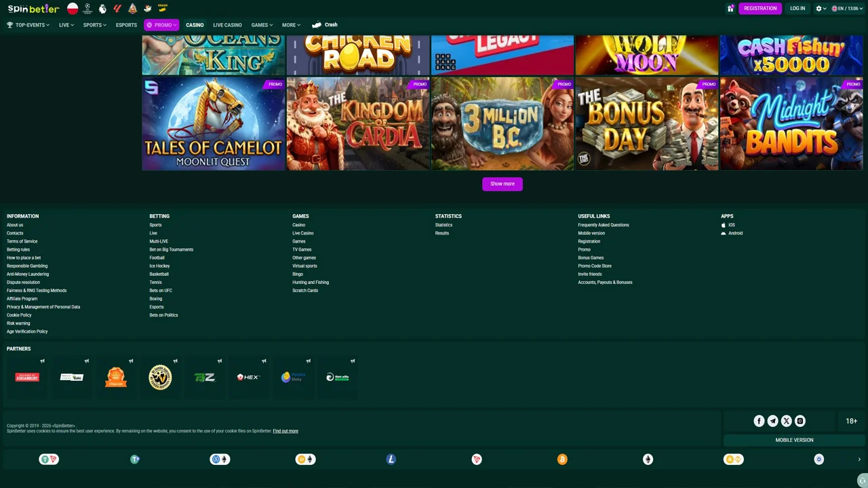Open the gold round seal partner badge
This screenshot has height=488, width=868.
[x=160, y=378]
